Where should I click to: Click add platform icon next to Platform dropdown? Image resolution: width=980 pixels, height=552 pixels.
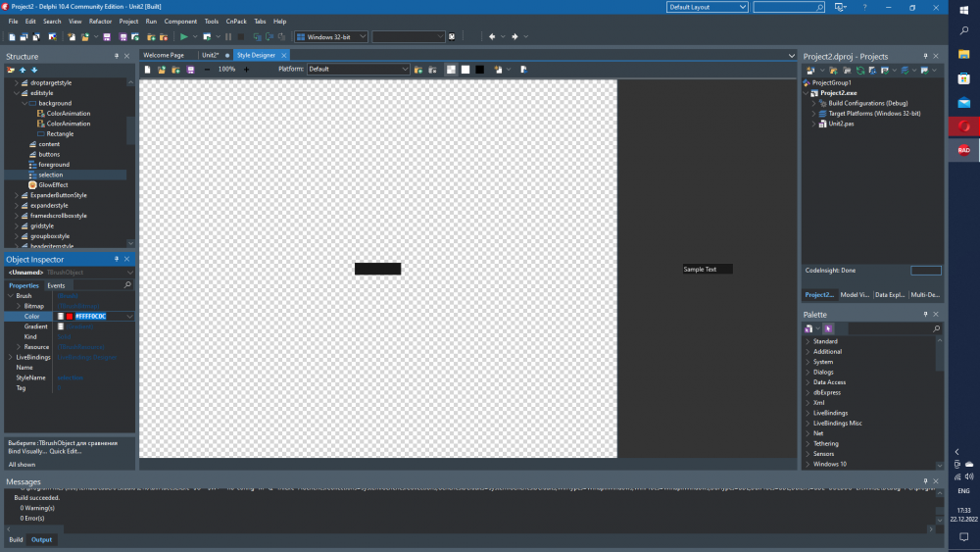418,70
